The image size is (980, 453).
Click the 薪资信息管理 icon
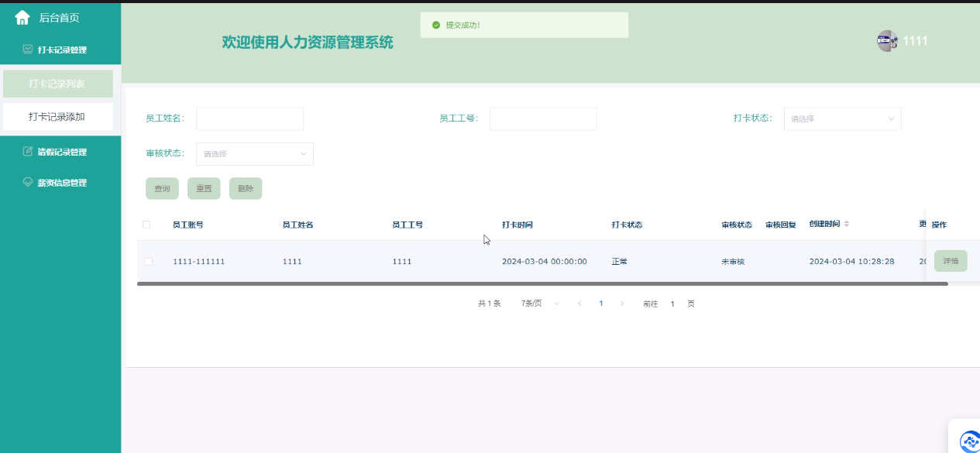click(x=28, y=182)
